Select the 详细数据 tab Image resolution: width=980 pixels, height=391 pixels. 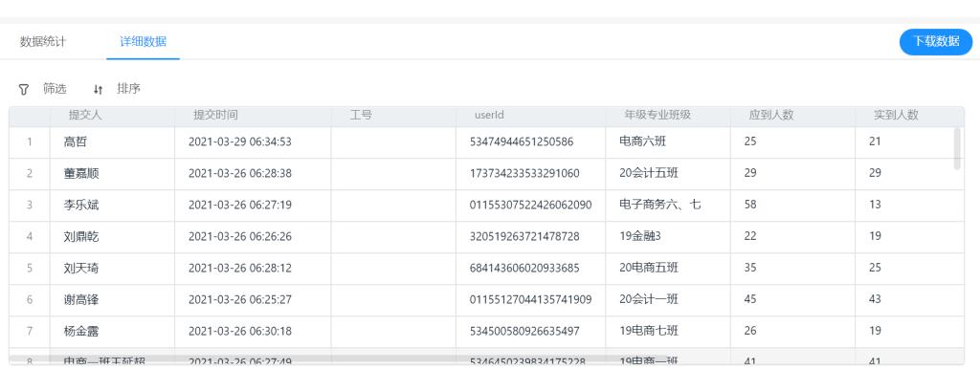[x=143, y=41]
